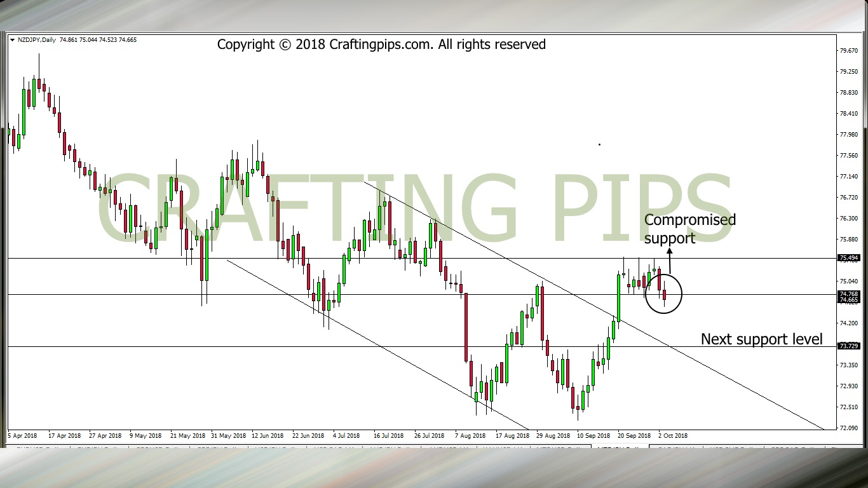Click the 79.670 price scale value
The image size is (868, 488).
tap(849, 51)
